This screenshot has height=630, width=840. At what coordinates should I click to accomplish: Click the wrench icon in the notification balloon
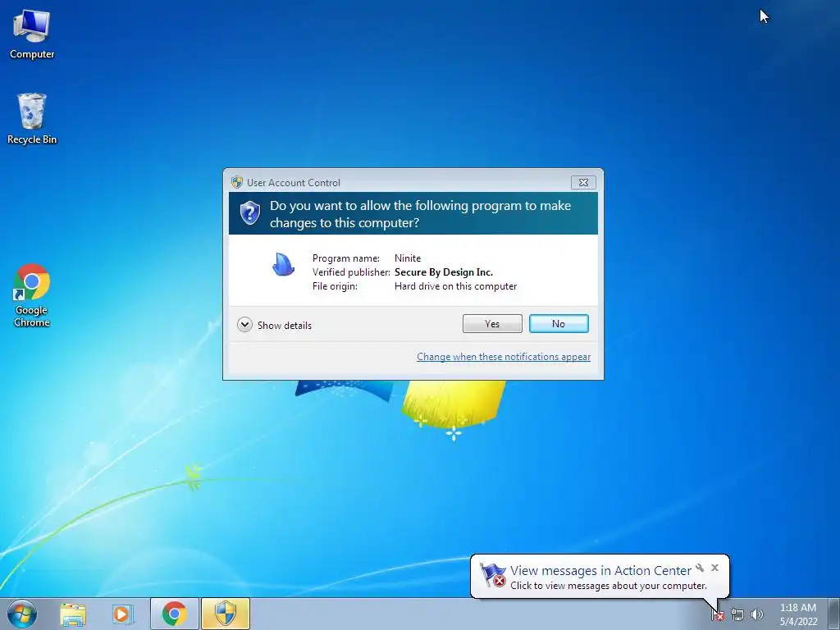700,568
